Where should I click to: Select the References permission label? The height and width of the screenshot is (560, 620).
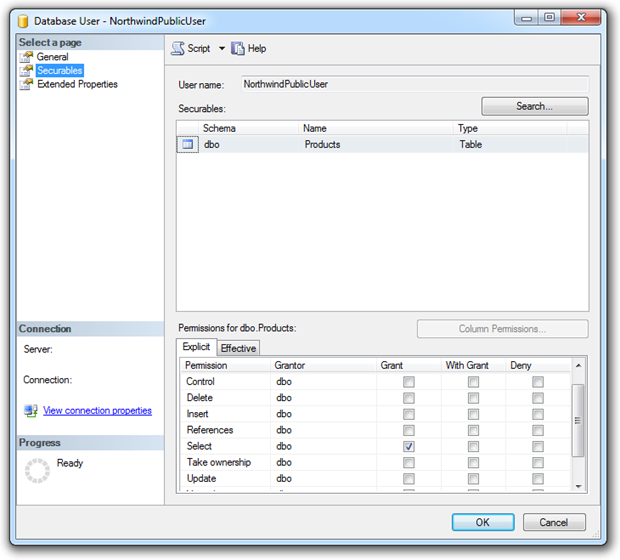(x=210, y=430)
